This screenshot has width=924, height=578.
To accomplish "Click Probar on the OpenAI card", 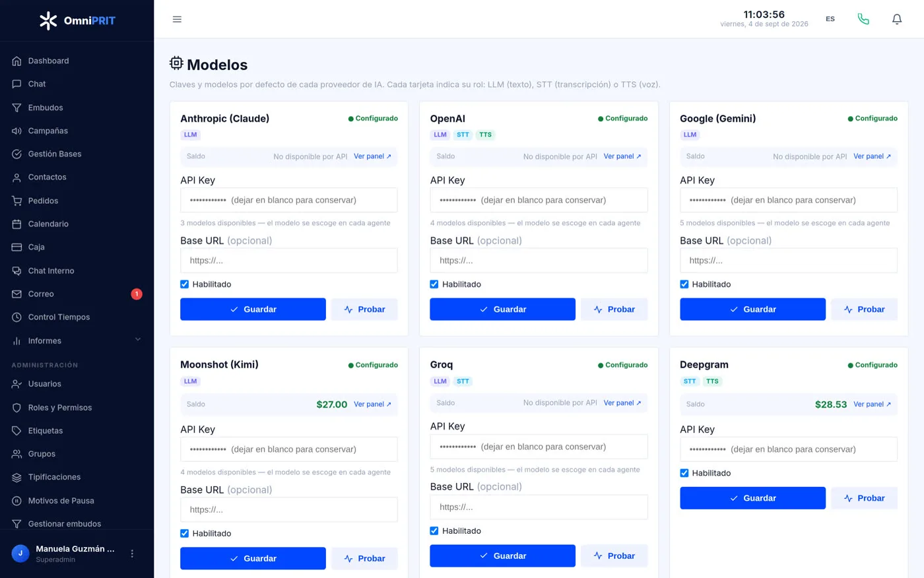I will (614, 309).
